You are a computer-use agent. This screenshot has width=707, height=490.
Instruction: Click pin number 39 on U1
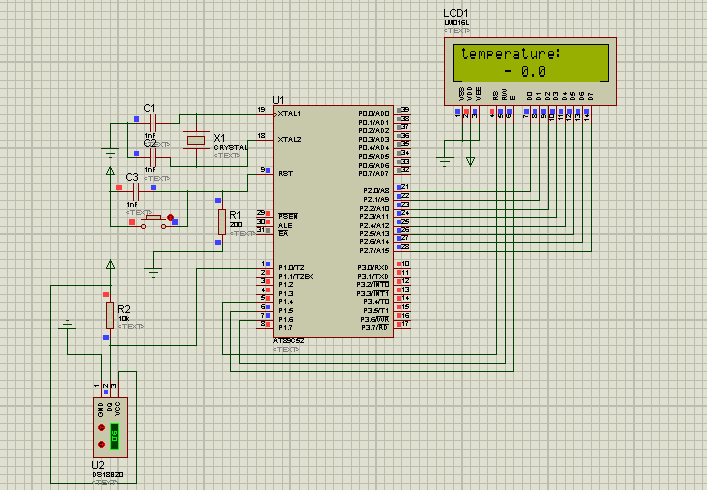pyautogui.click(x=405, y=110)
